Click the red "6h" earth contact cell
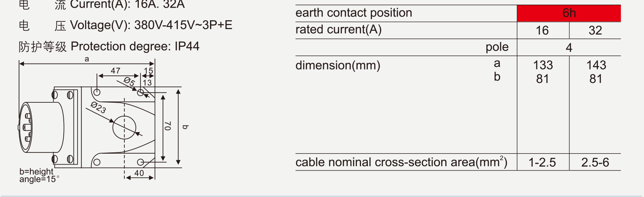Screen dimensions: 644x197 [x=569, y=13]
